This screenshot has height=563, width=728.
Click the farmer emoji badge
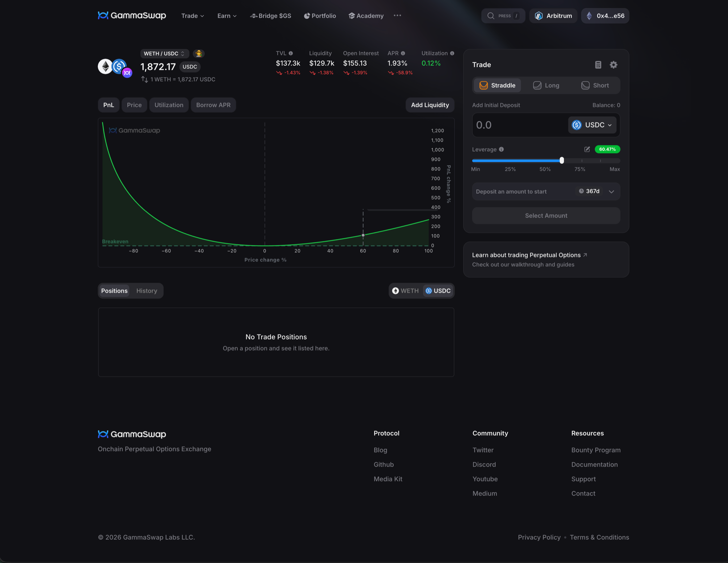click(x=199, y=54)
